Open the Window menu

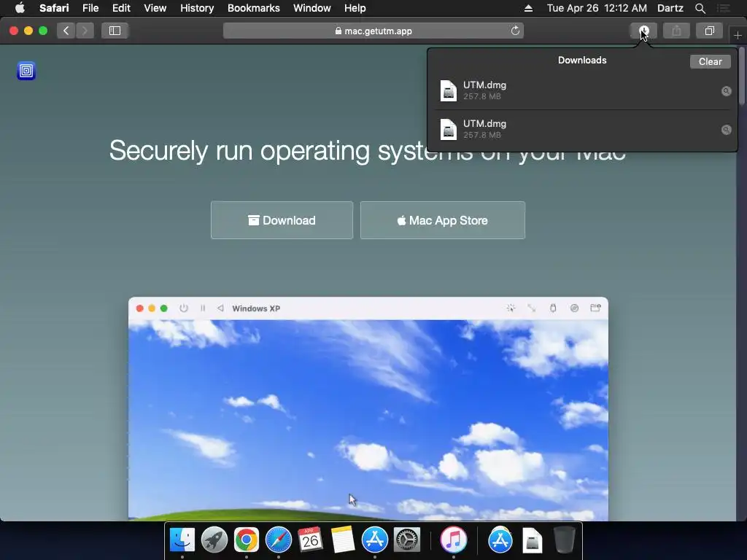(312, 8)
